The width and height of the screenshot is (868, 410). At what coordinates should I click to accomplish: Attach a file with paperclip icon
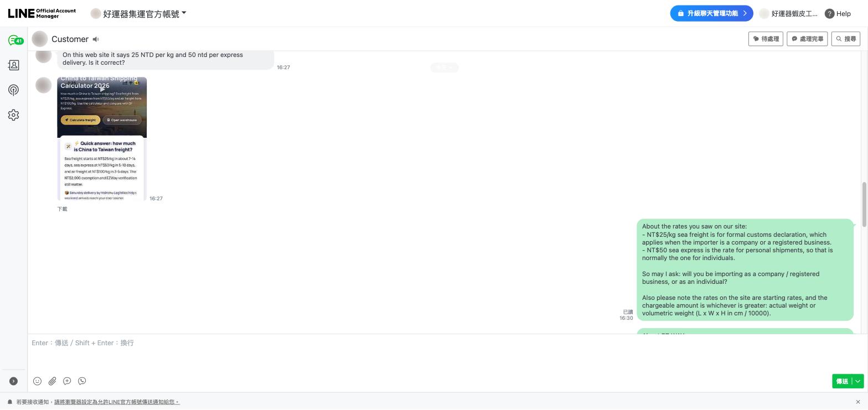(52, 381)
